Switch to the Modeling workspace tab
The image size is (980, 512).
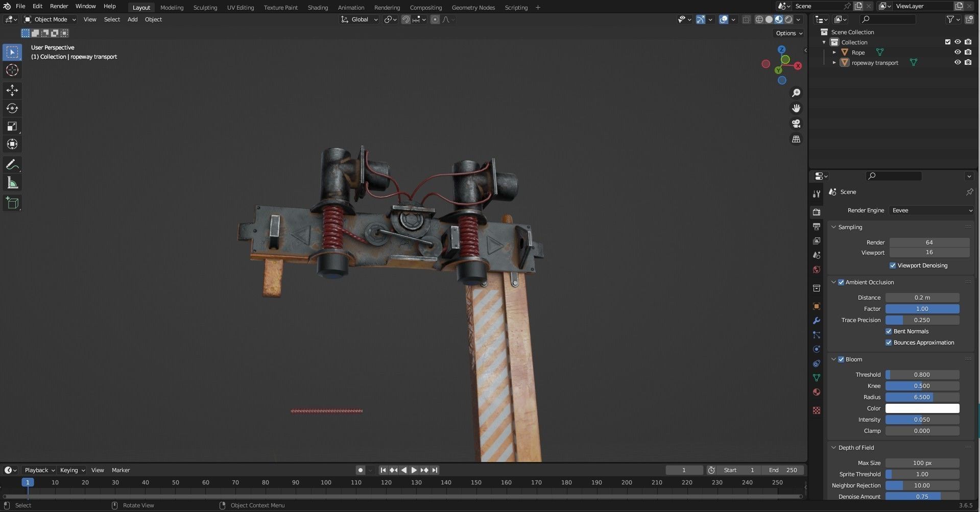point(172,8)
